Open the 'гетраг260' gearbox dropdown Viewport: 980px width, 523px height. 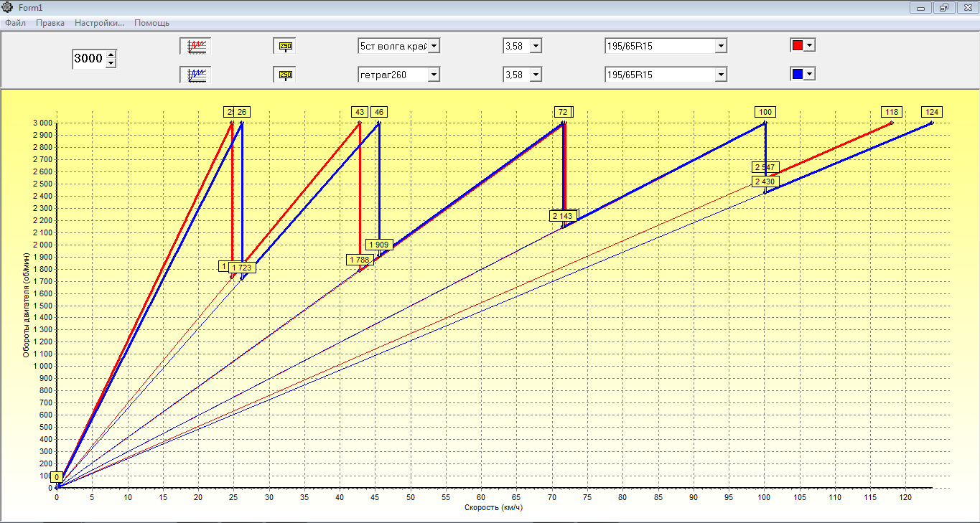tap(434, 74)
